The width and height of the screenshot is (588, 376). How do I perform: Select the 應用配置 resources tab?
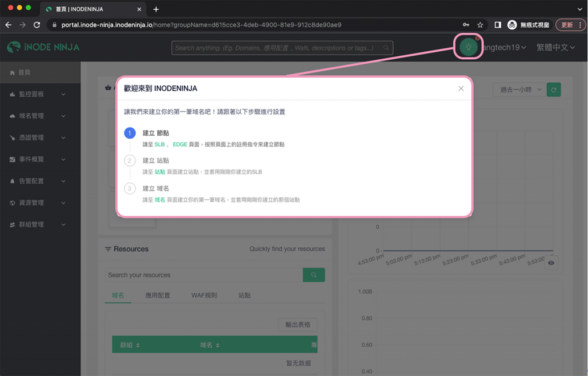click(x=157, y=296)
